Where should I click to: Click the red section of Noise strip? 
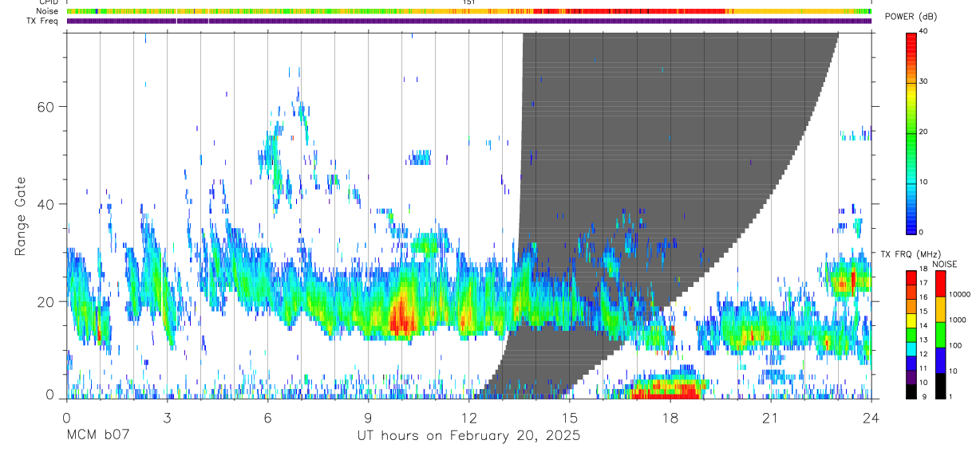(629, 11)
